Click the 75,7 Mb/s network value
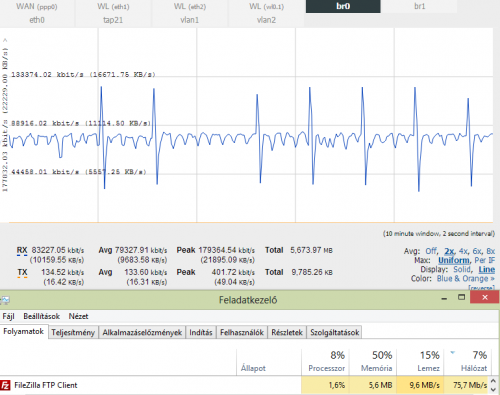The height and width of the screenshot is (395, 500). click(470, 385)
